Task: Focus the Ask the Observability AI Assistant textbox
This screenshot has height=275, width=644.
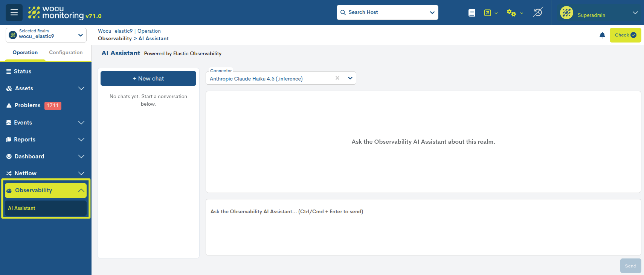Action: click(x=423, y=227)
